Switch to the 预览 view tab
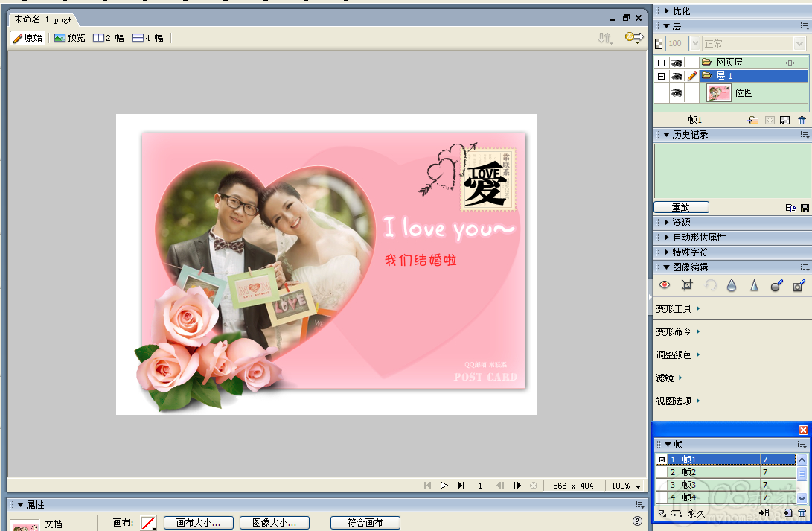The width and height of the screenshot is (812, 531). [x=70, y=38]
